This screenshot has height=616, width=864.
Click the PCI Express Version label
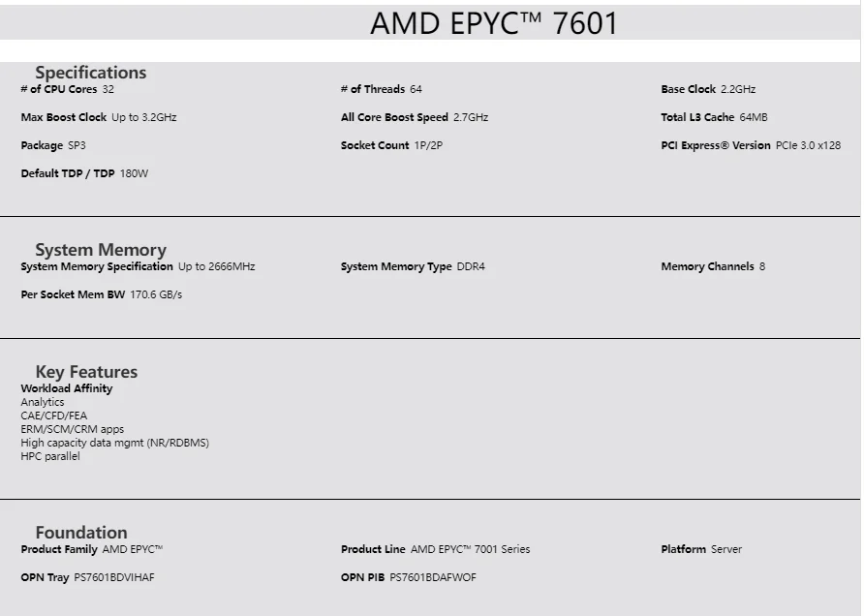tap(716, 145)
